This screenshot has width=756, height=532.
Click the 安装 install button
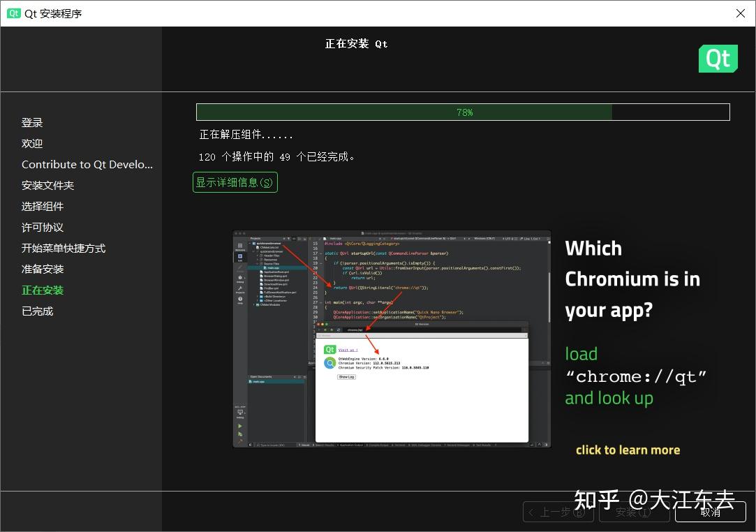point(634,512)
